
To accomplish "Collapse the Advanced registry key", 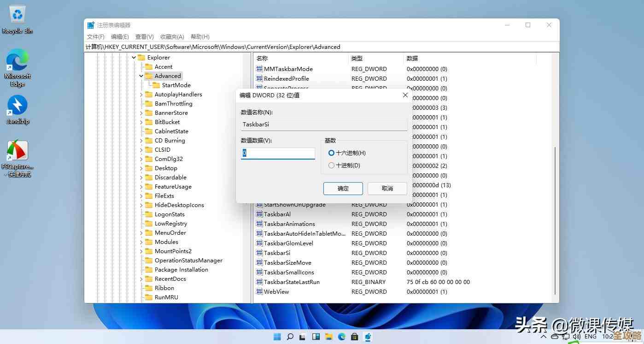I will point(141,76).
